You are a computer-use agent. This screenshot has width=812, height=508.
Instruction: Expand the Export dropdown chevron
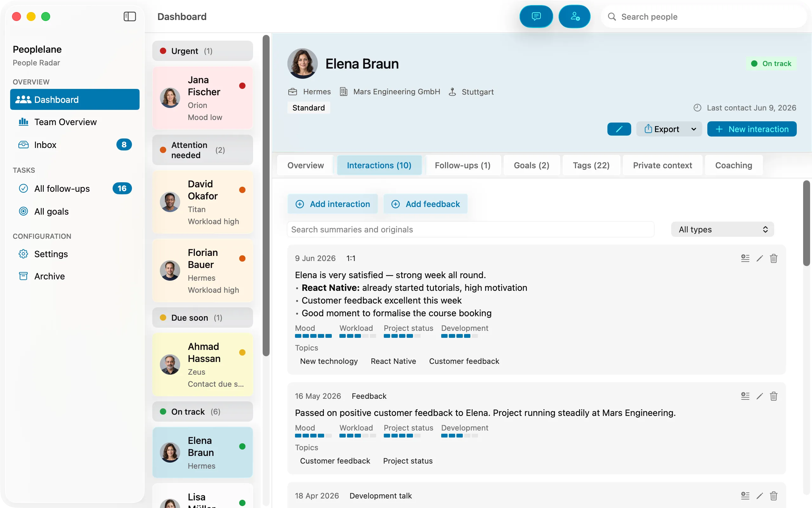[x=694, y=129]
